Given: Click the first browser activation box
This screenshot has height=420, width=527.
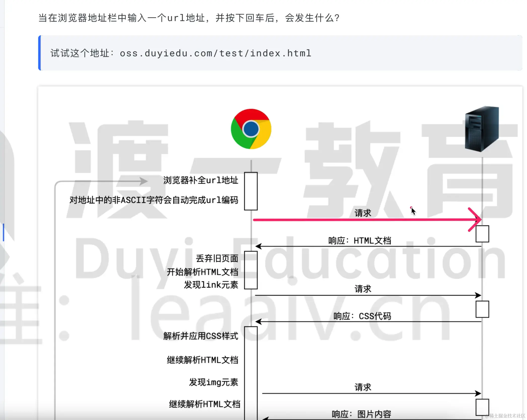Looking at the screenshot, I should (x=251, y=191).
